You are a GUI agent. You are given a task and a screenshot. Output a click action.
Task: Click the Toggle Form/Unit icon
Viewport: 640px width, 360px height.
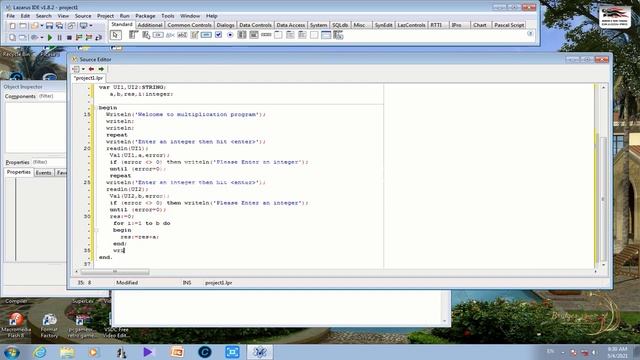point(71,26)
